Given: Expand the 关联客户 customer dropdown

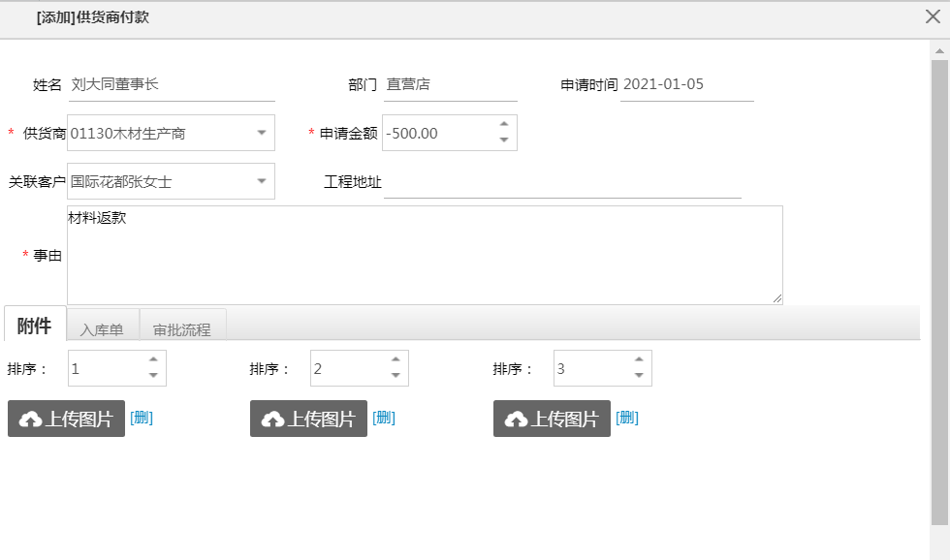Looking at the screenshot, I should (261, 181).
